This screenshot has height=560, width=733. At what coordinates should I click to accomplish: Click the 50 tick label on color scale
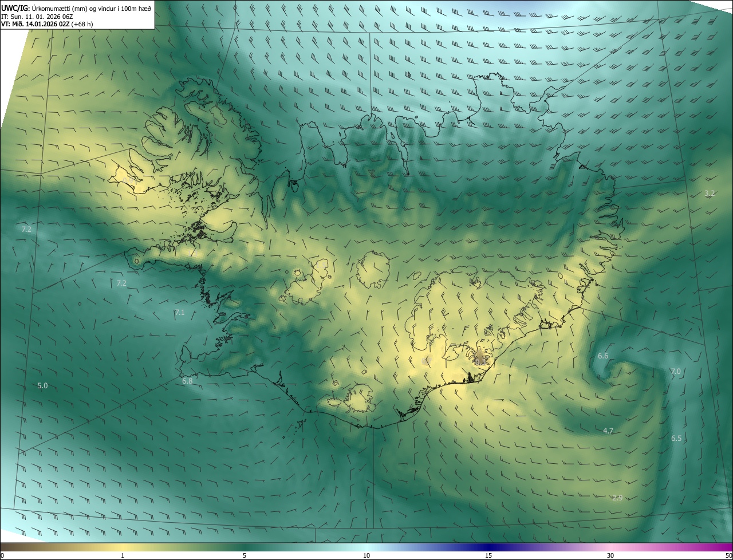[x=728, y=555]
